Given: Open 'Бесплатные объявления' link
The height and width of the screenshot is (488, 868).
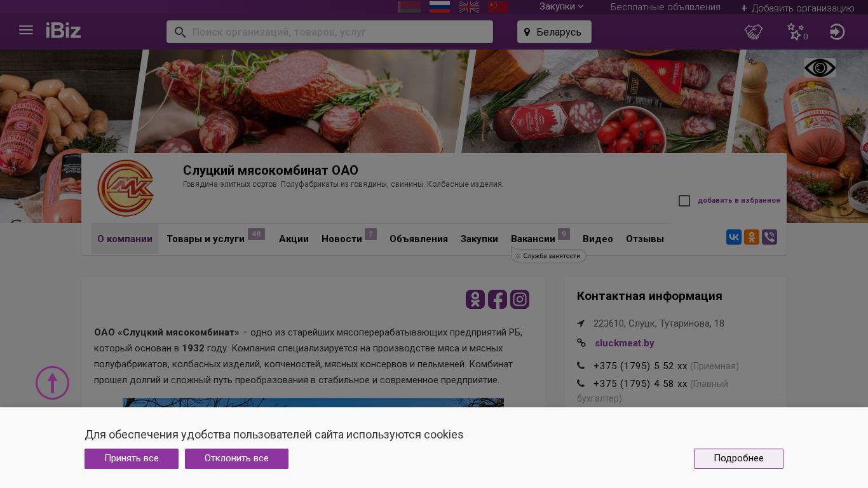Looking at the screenshot, I should [665, 7].
